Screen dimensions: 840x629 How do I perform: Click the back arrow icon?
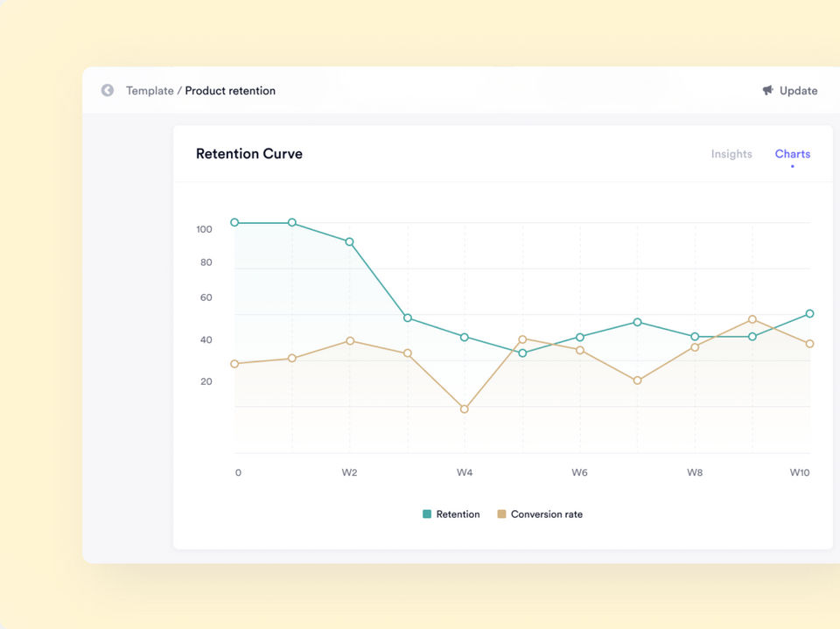click(108, 90)
